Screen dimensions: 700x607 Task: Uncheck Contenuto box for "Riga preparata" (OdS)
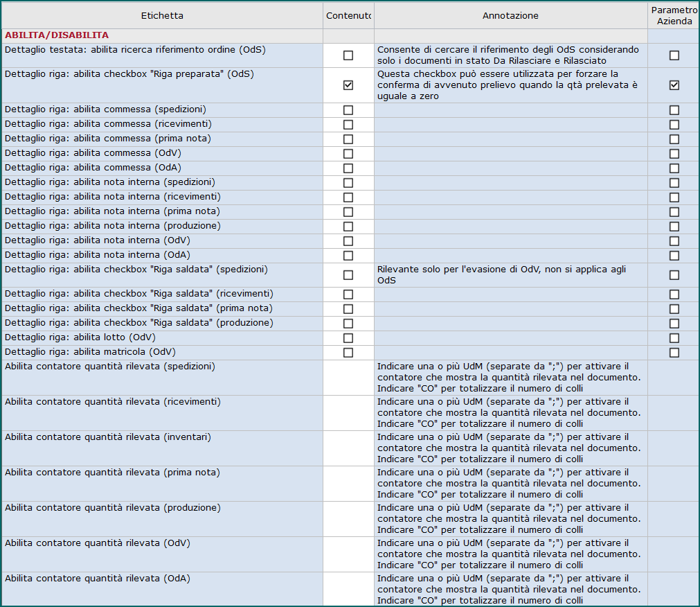(x=348, y=85)
